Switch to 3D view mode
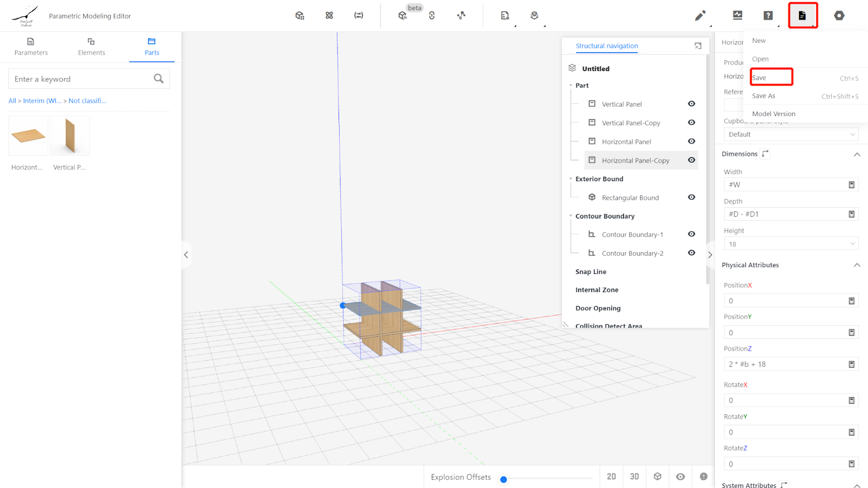This screenshot has width=868, height=488. tap(634, 477)
